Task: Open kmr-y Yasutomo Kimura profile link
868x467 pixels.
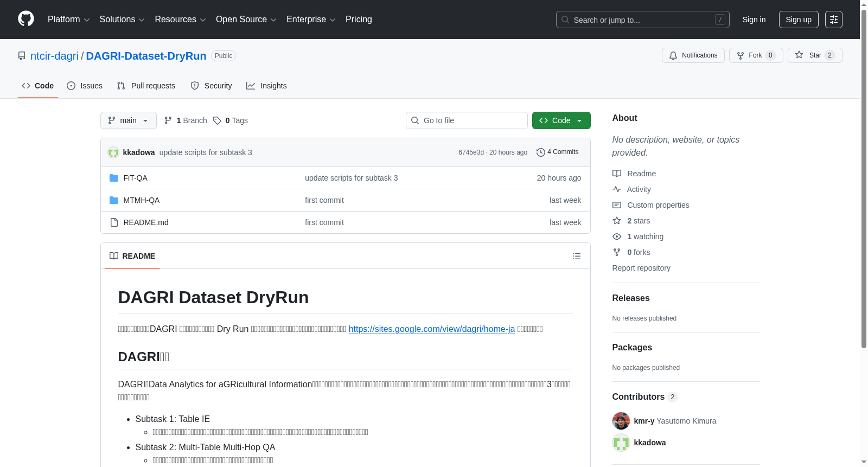Action: tap(675, 421)
